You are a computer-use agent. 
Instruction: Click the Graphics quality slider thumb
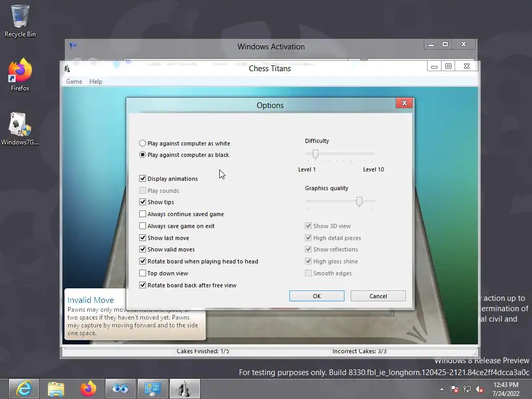(359, 202)
